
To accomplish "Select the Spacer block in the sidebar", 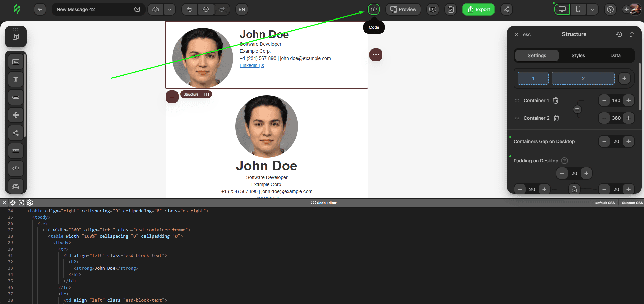I will [x=16, y=115].
